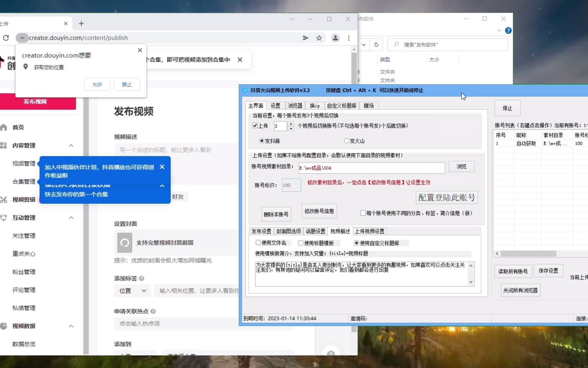Toggle the 上传 checkbox

click(255, 125)
